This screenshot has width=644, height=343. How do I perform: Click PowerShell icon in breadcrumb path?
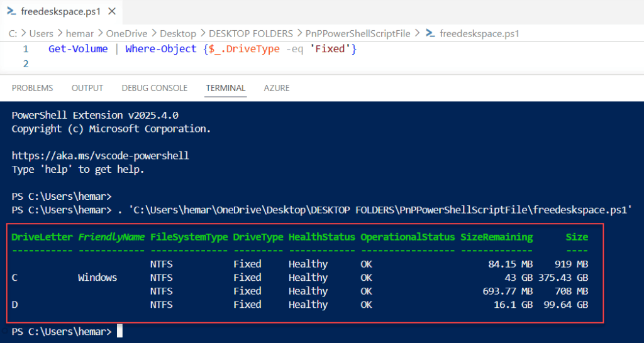pos(430,33)
